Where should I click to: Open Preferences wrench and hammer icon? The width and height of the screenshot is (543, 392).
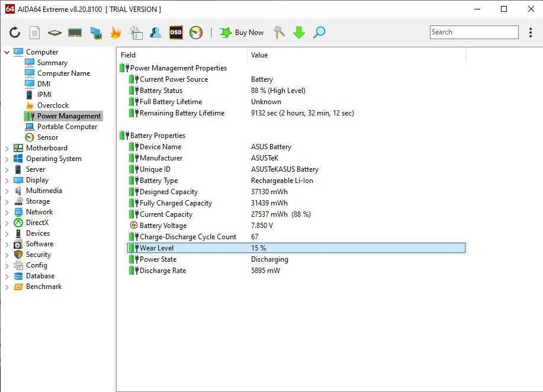(279, 33)
